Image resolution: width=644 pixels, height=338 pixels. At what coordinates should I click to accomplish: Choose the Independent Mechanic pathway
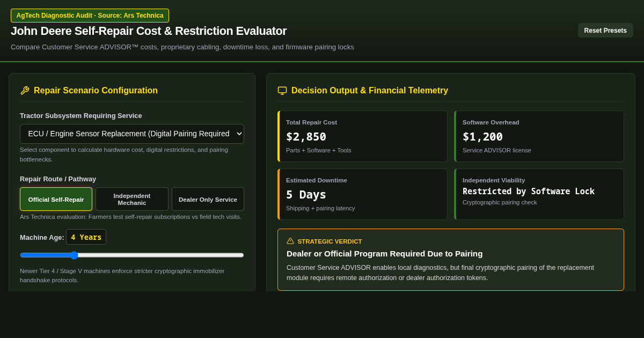pos(132,199)
